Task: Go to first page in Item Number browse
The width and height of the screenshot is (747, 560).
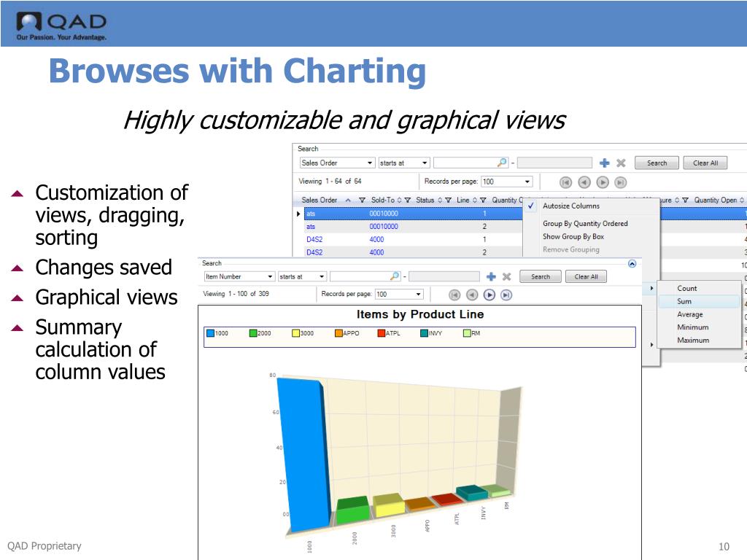Action: (454, 295)
